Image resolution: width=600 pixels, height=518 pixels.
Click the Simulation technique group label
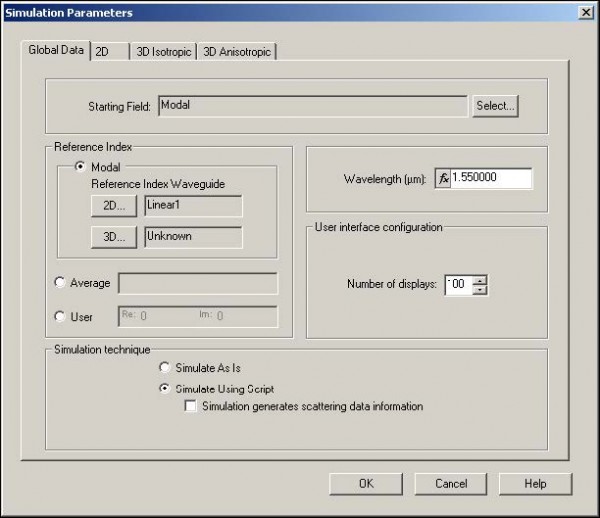coord(102,350)
